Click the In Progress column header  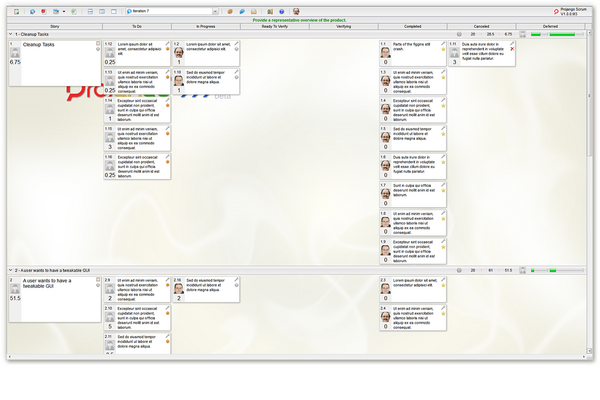206,26
